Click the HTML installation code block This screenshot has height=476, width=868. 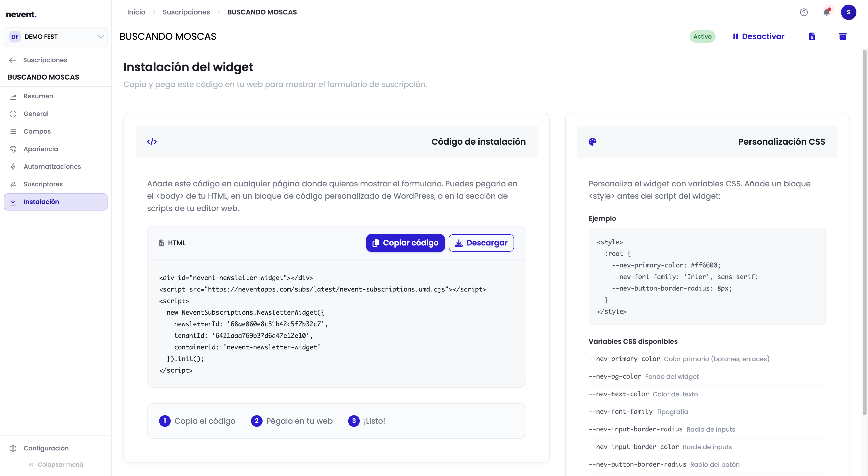(x=336, y=324)
